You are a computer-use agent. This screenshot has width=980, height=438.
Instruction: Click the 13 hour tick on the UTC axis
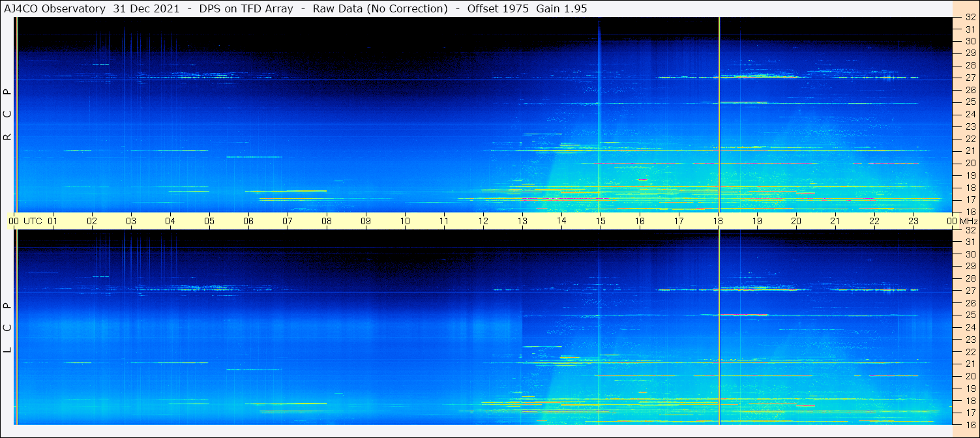[x=522, y=221]
